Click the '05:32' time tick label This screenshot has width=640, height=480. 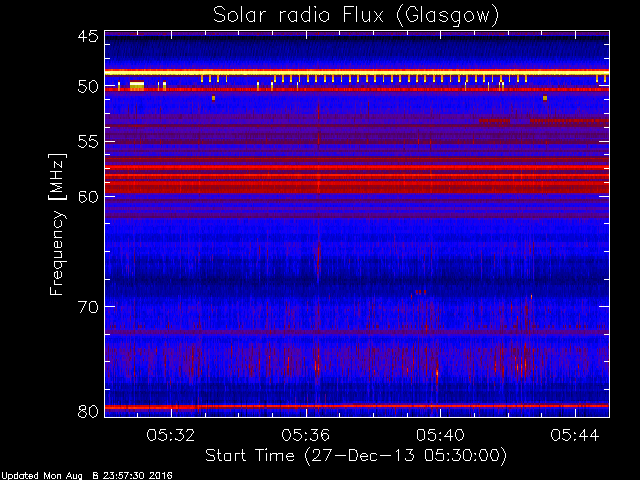coord(171,435)
